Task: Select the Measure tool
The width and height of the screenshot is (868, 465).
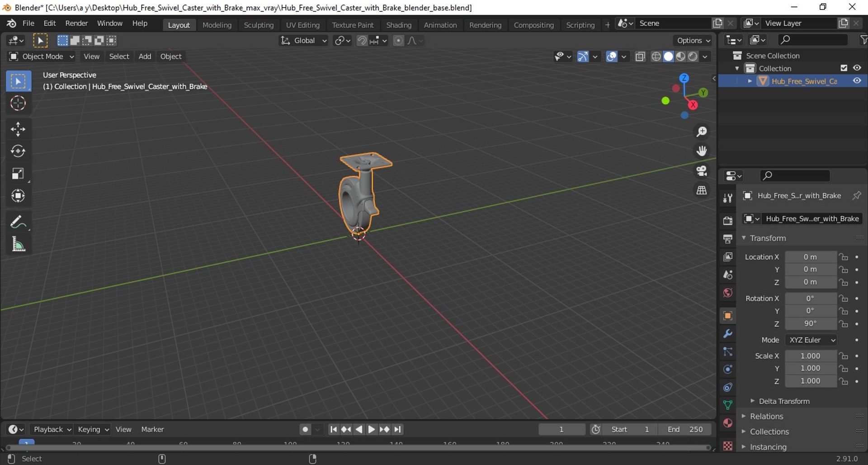Action: (18, 244)
